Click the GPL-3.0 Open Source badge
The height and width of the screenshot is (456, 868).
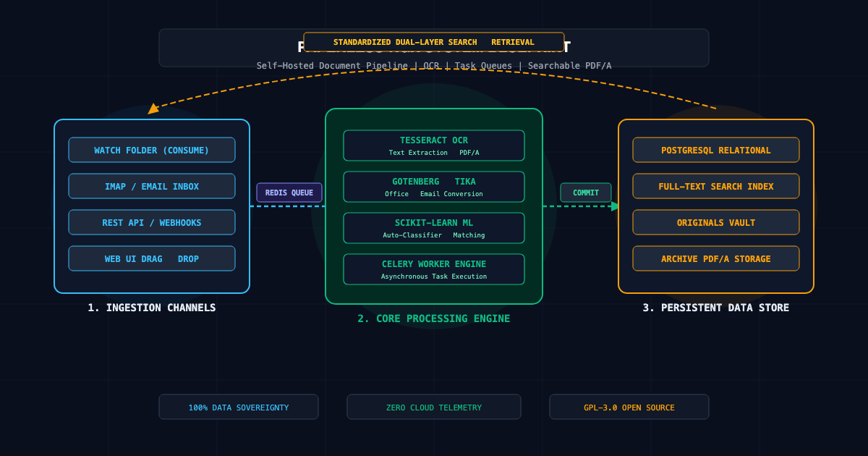tap(629, 407)
